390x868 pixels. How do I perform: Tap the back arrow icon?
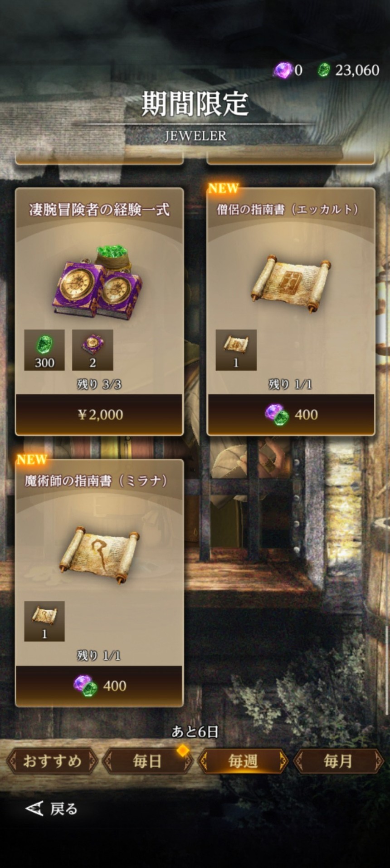point(34,808)
